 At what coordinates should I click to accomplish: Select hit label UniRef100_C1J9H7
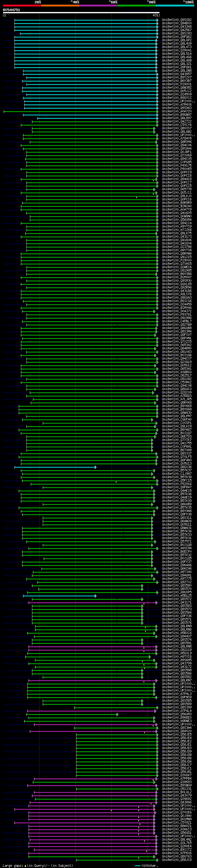[x=177, y=474]
